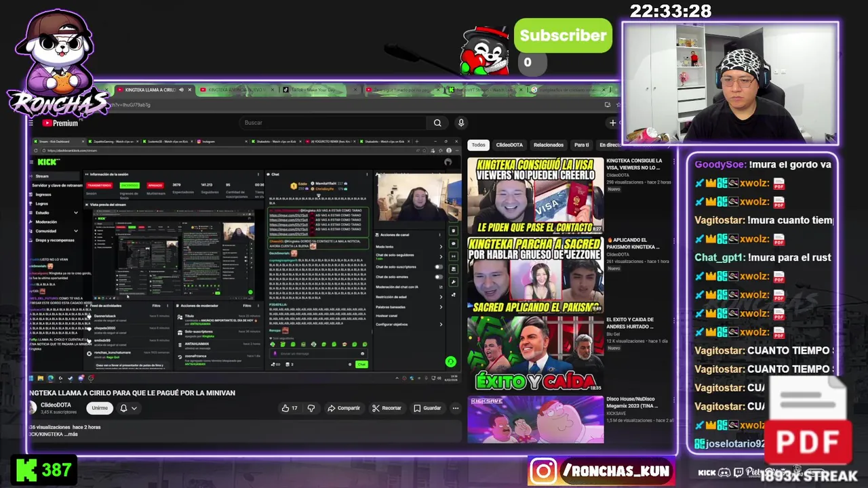Expand the notification bell dropdown chevron
868x488 pixels.
click(x=134, y=408)
